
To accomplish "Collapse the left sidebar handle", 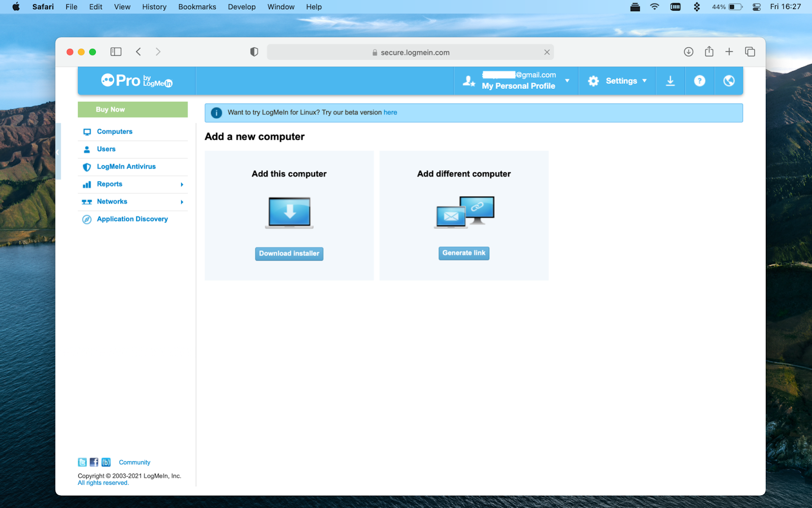I will click(x=58, y=151).
